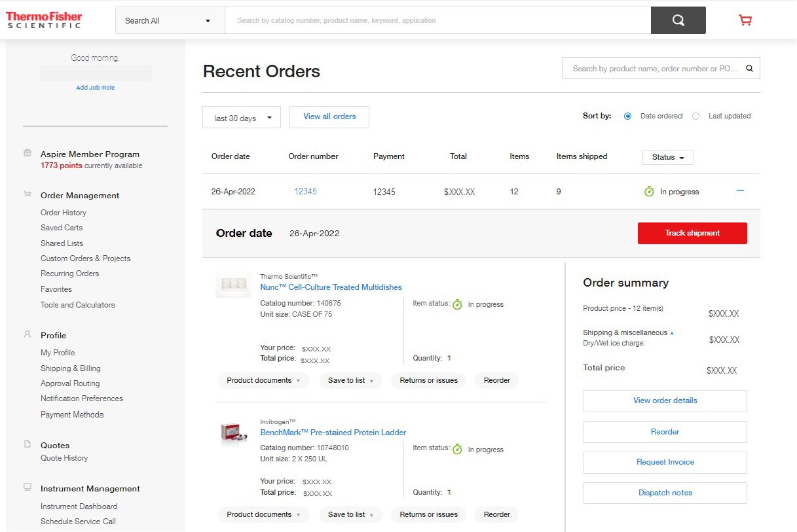Click the Add Job Role link
The image size is (797, 532).
point(96,87)
